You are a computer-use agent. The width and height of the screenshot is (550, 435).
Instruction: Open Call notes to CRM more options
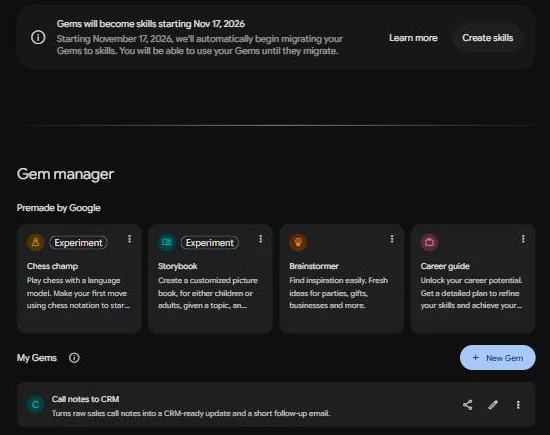pos(518,405)
